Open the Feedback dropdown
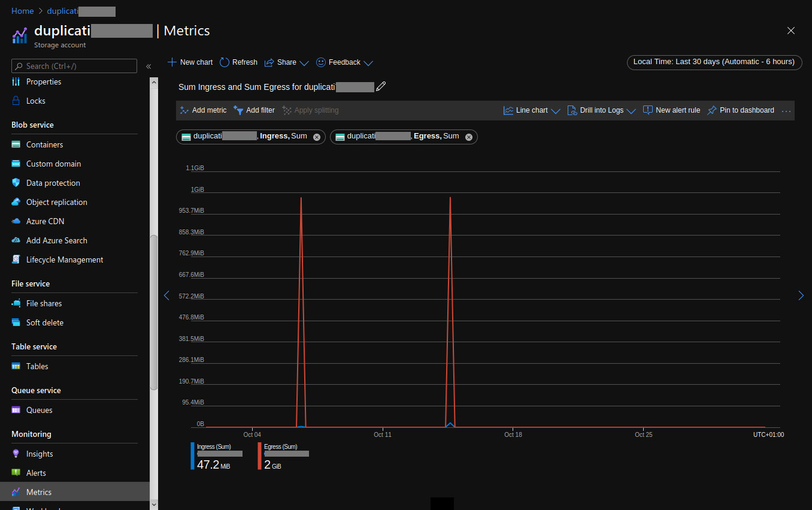Screen dimensions: 812x510 click(x=344, y=62)
